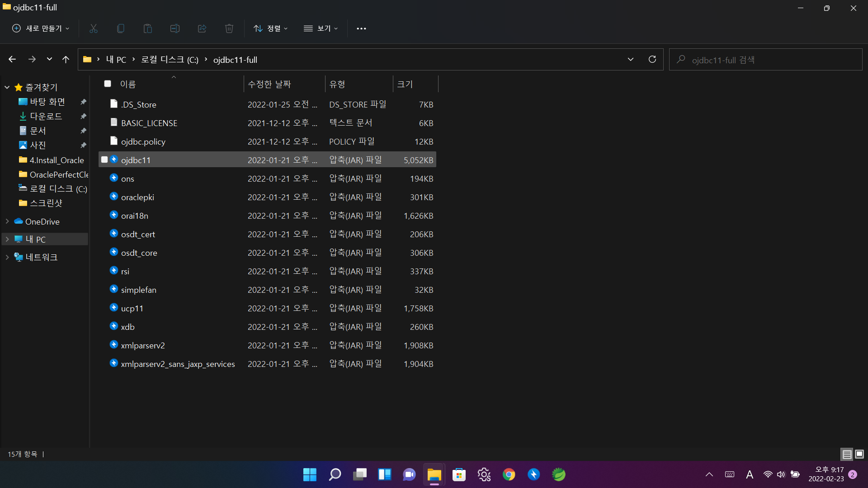
Task: Open the 정렬 sort dropdown
Action: tap(270, 28)
